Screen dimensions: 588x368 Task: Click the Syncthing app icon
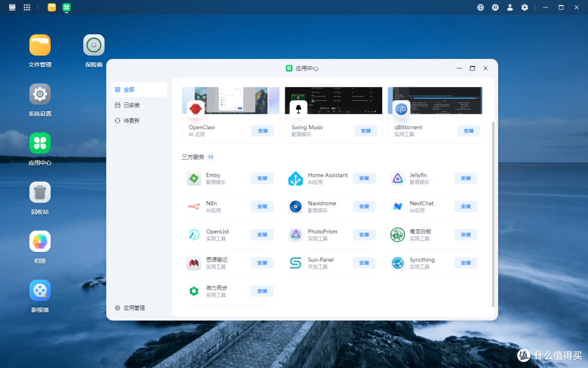point(397,263)
